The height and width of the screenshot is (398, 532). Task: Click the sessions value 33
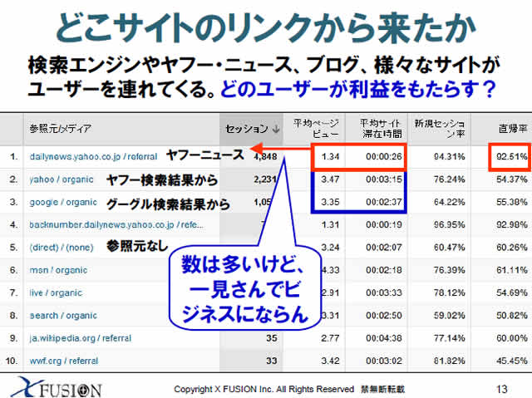272,361
